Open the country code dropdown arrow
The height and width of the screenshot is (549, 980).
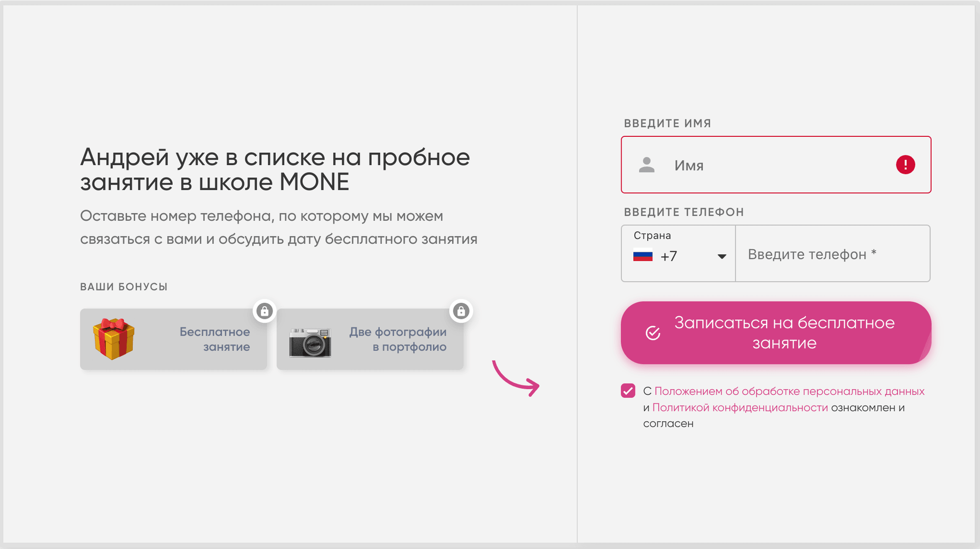tap(722, 256)
